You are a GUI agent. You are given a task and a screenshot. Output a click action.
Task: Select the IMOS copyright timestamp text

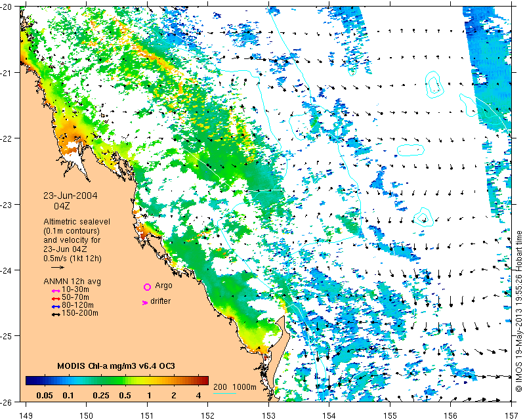[519, 311]
